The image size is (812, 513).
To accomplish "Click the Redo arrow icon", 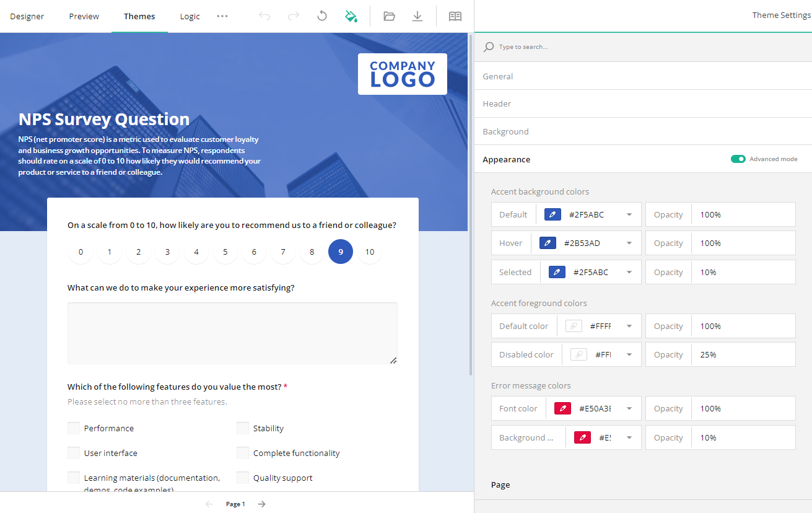I will coord(293,15).
